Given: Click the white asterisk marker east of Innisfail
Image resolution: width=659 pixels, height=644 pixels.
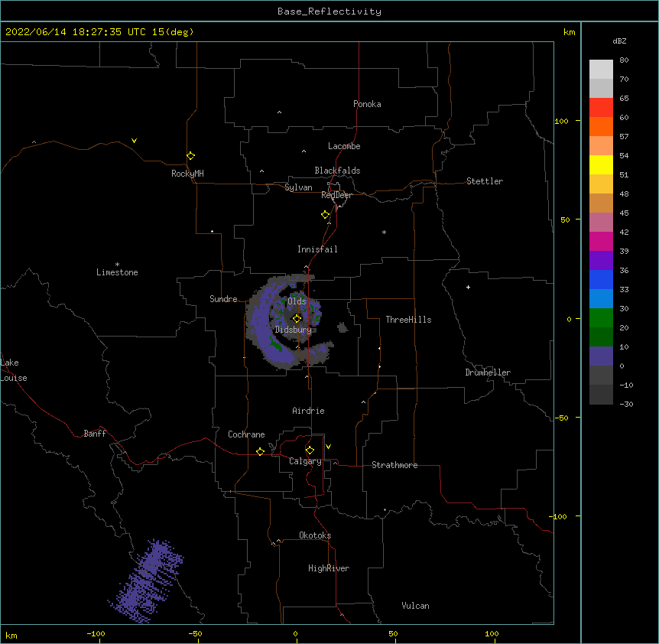Looking at the screenshot, I should pyautogui.click(x=384, y=233).
